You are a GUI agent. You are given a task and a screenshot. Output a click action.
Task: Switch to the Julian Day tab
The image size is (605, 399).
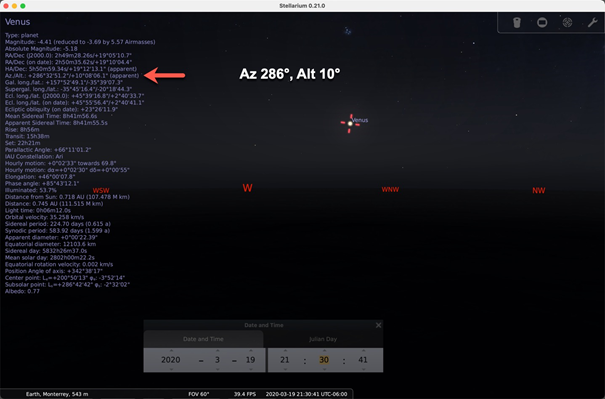pyautogui.click(x=323, y=339)
